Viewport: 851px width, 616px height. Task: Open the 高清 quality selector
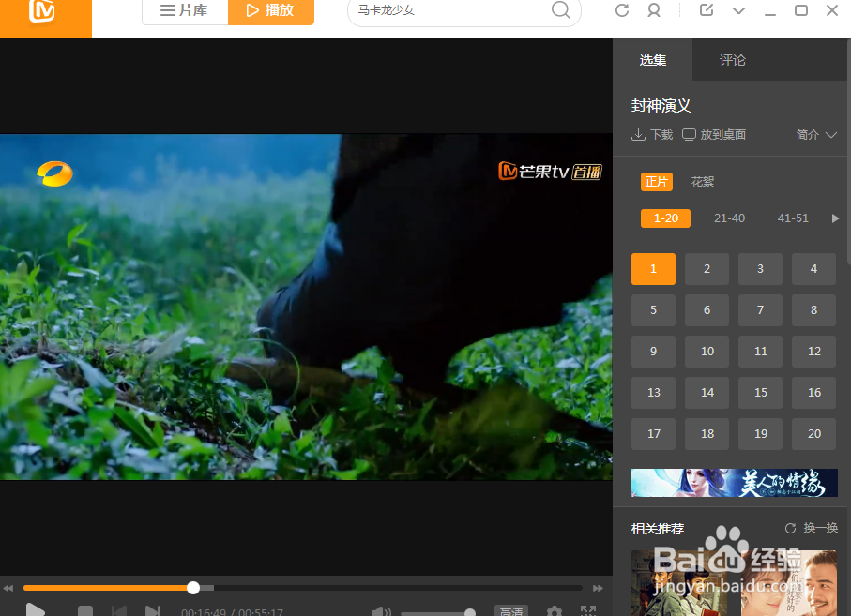[511, 611]
